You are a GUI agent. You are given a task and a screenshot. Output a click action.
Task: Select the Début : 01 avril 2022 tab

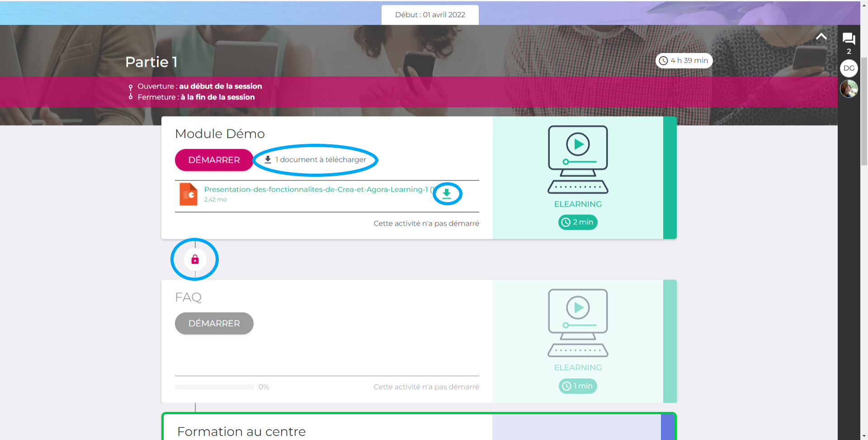430,15
